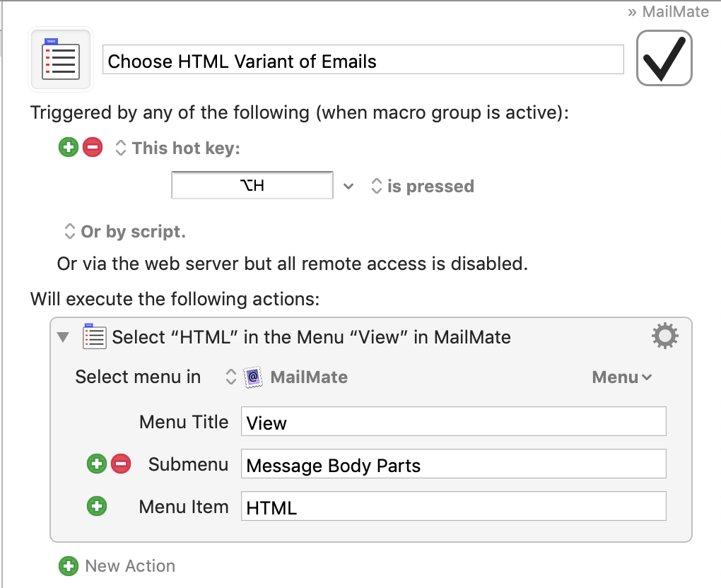The width and height of the screenshot is (721, 588).
Task: Click the hot key field showing ⌥H
Action: [x=252, y=185]
